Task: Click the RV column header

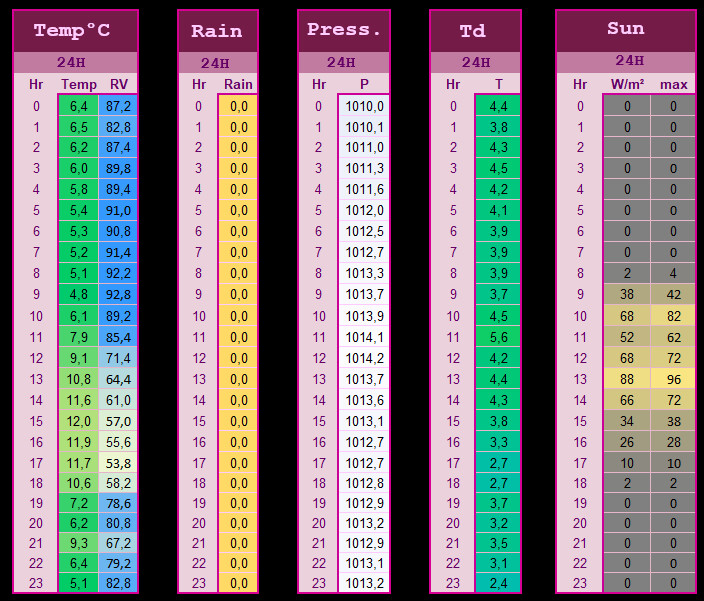Action: point(119,84)
